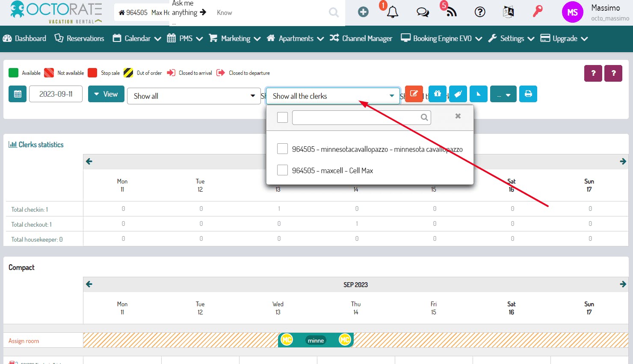Click the Assign room link
This screenshot has width=633, height=364.
[x=24, y=341]
